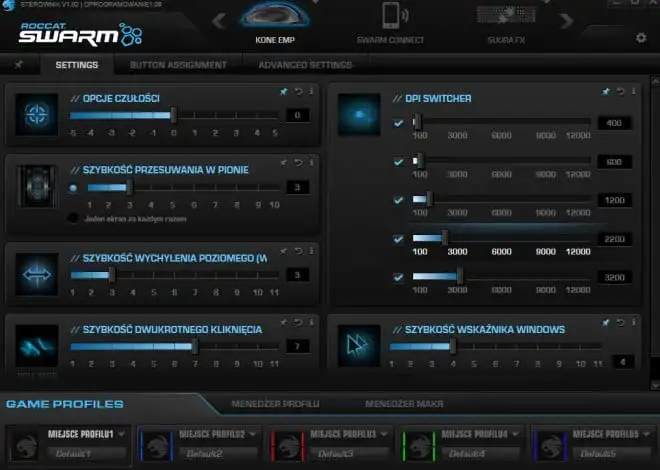
Task: Click the settings panel scrollbar down arrow
Action: point(655,385)
